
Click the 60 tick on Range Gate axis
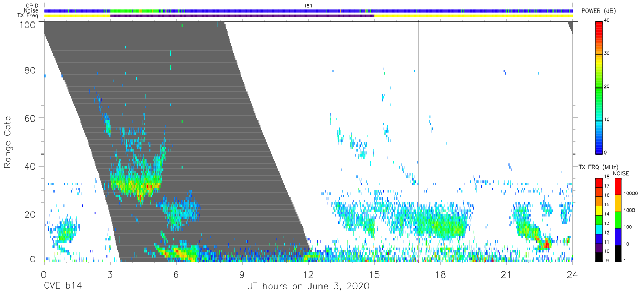click(x=30, y=118)
